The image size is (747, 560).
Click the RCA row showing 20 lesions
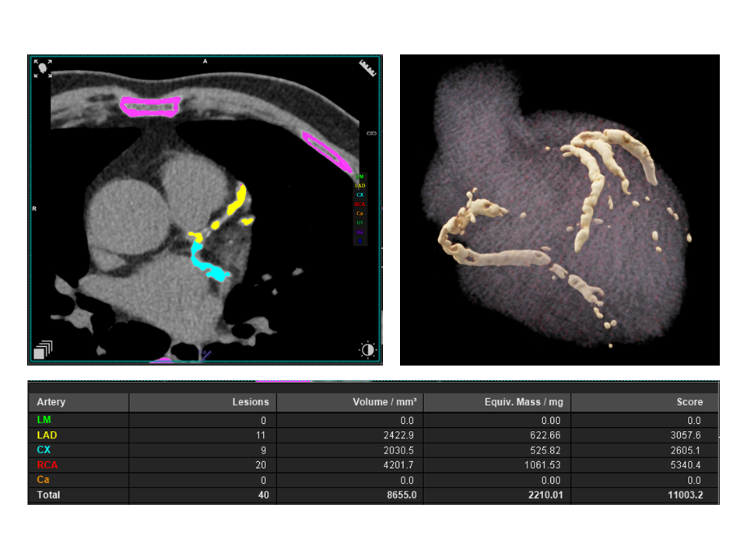click(x=373, y=464)
